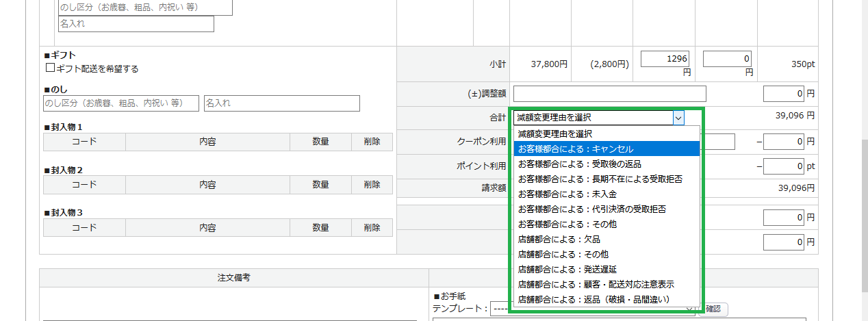868x321 pixels.
Task: Click the wide (±)調整額 text field
Action: [609, 94]
